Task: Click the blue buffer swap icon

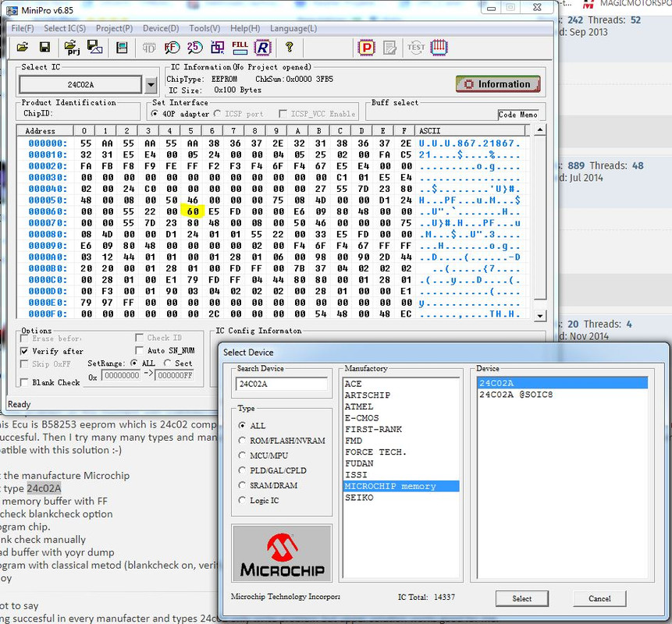Action: (217, 48)
